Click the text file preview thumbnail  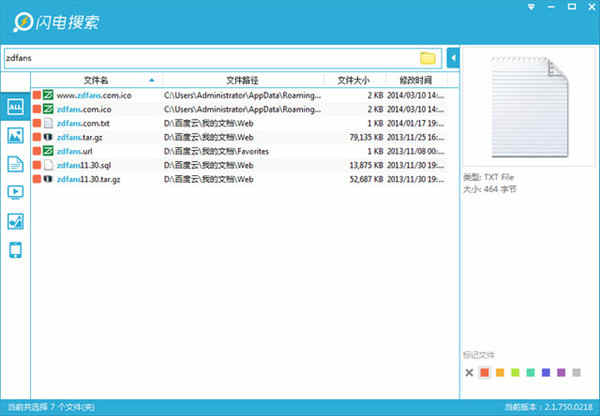pos(530,107)
